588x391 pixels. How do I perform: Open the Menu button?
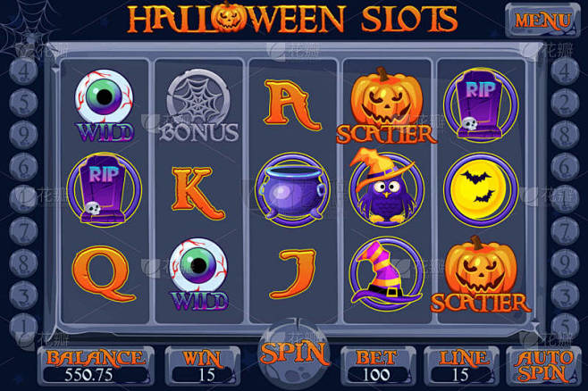542,21
